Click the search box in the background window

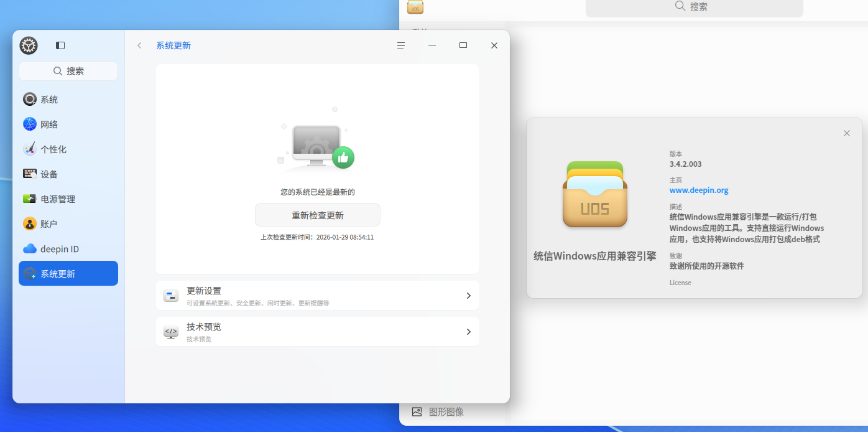click(695, 7)
